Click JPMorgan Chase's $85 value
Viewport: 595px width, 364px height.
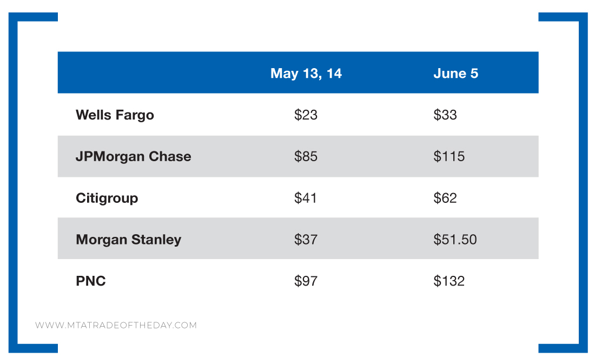tap(306, 156)
